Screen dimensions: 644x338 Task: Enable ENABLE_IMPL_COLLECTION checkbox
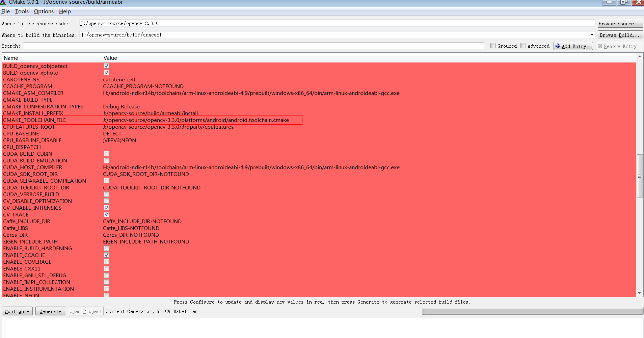(x=107, y=282)
